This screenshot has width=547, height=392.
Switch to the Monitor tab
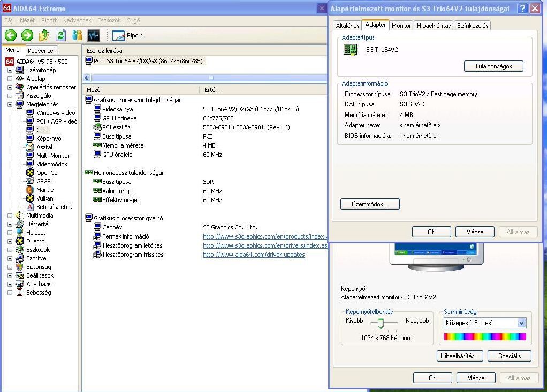401,26
